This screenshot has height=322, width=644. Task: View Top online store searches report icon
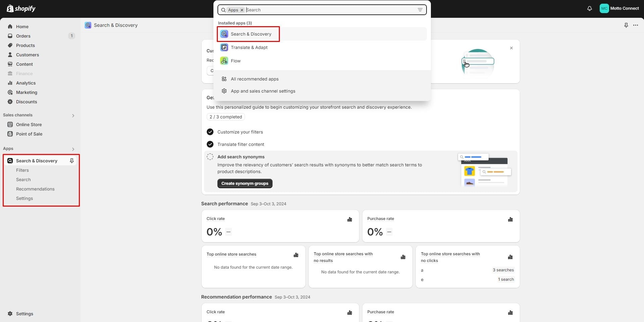tap(296, 255)
